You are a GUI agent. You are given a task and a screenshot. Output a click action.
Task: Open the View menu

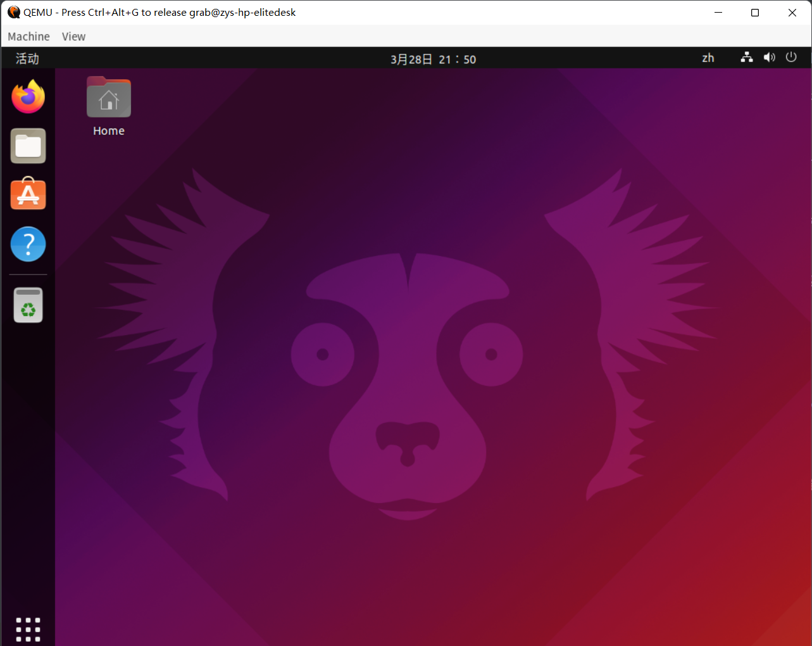[x=73, y=36]
